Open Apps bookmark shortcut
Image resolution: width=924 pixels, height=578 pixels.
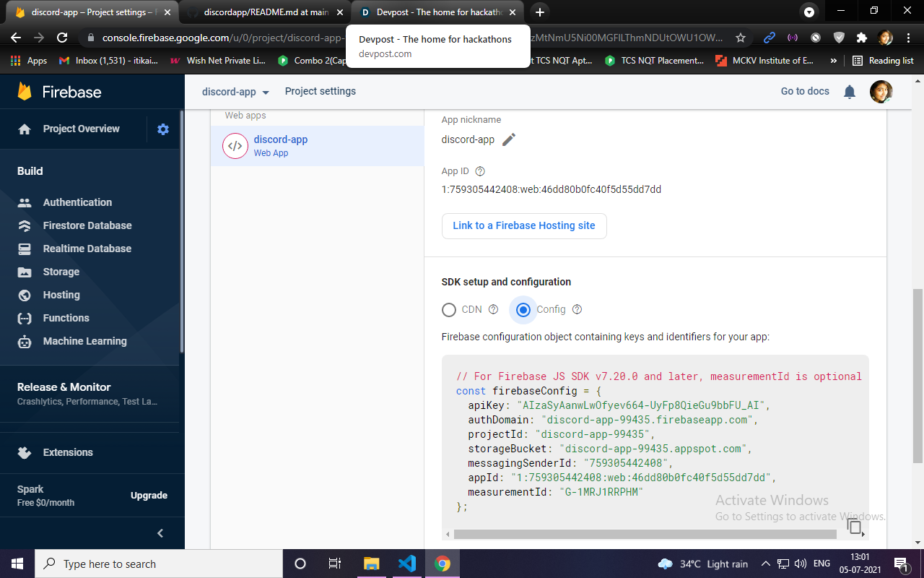(29, 61)
